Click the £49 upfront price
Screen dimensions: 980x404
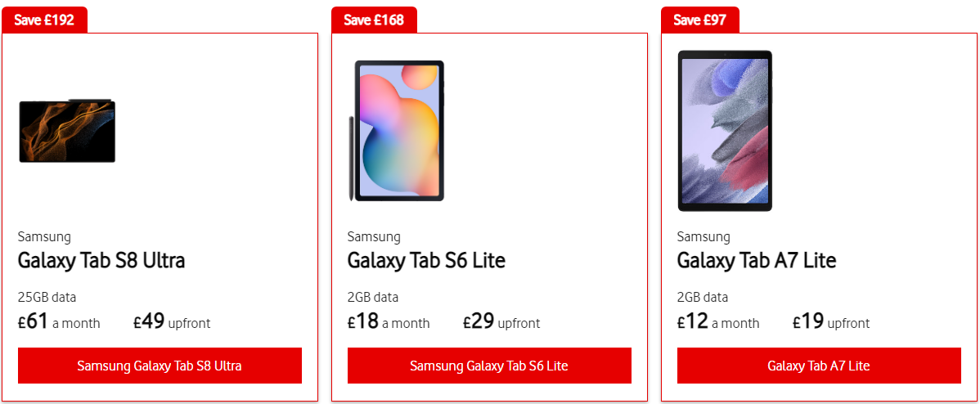point(172,321)
